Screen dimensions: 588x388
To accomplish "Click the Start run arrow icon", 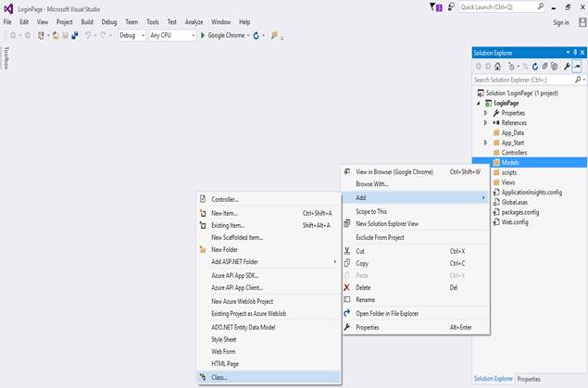I will (203, 35).
